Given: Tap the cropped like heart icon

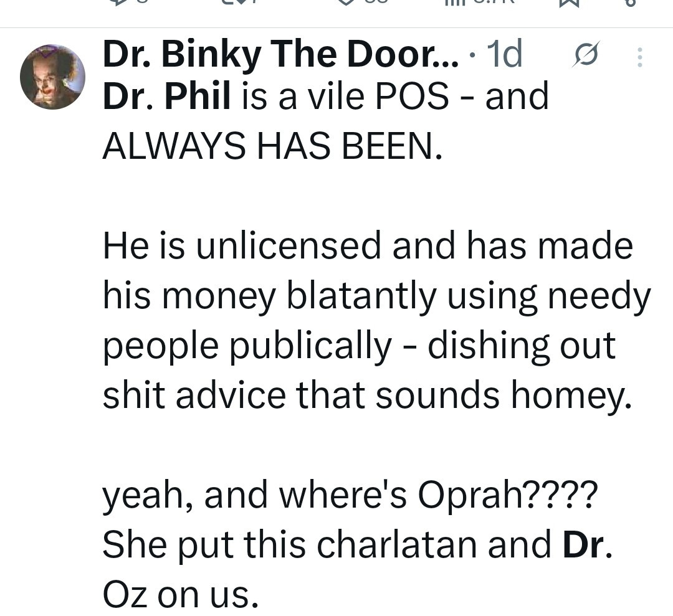Looking at the screenshot, I should coord(348,2).
